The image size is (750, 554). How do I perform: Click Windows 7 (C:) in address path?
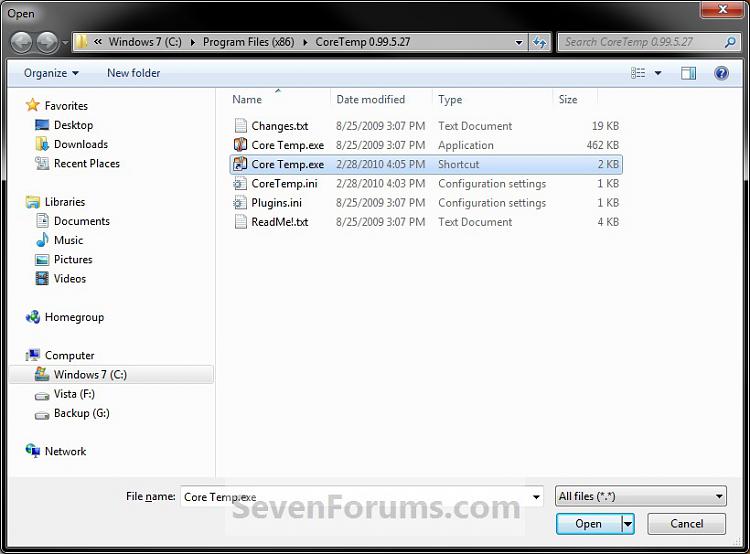pos(145,42)
